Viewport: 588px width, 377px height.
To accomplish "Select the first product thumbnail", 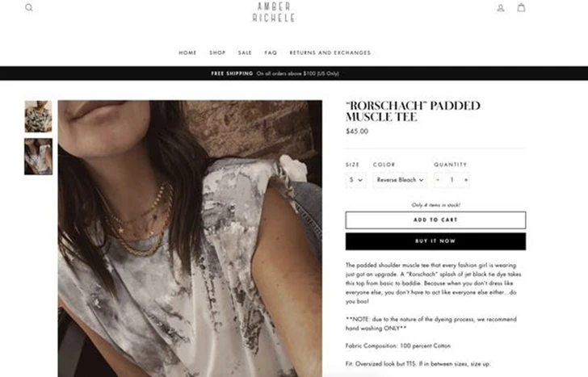I will click(38, 116).
